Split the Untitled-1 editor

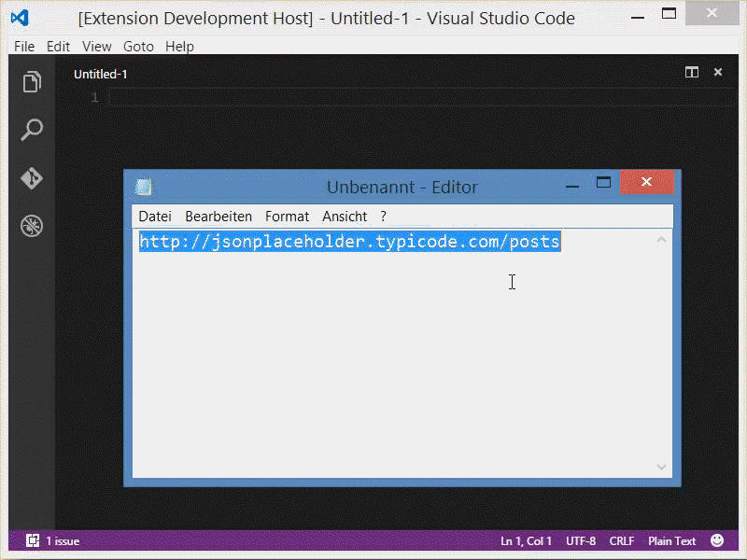[x=692, y=73]
